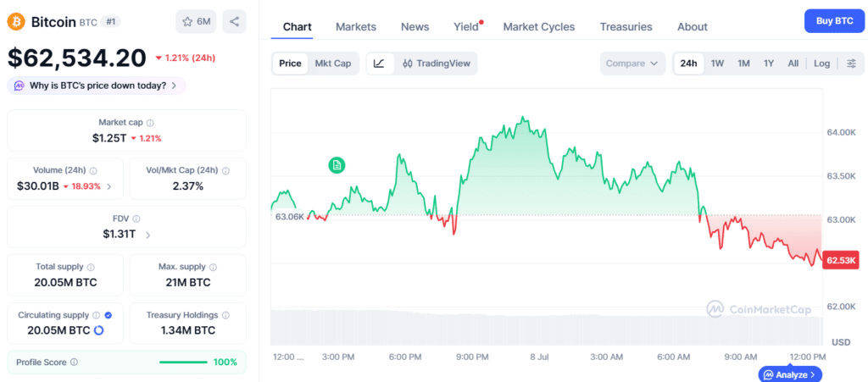Click the info icon beside Total supply
Viewport: 868px width, 382px height.
click(91, 267)
